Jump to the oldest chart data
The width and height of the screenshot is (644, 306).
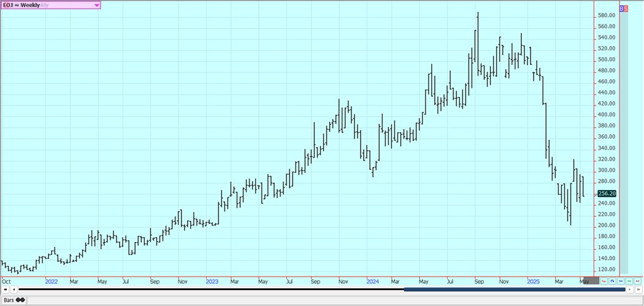pyautogui.click(x=6, y=289)
